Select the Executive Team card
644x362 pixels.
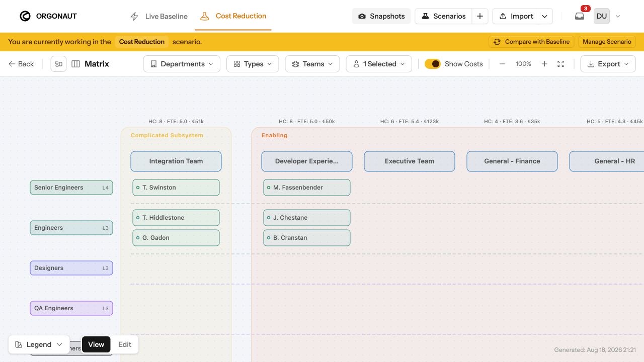[x=410, y=161]
